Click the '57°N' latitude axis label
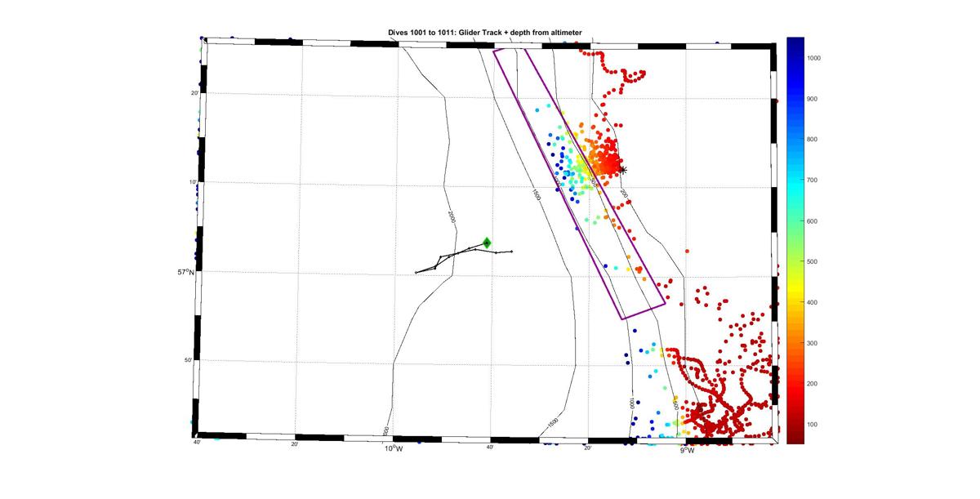Image resolution: width=980 pixels, height=499 pixels. [188, 272]
